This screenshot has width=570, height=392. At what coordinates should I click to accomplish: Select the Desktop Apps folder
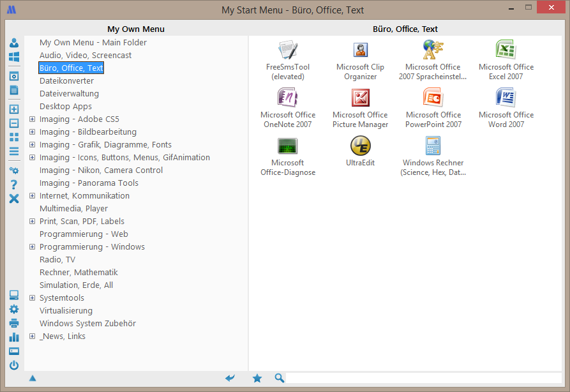click(x=66, y=106)
